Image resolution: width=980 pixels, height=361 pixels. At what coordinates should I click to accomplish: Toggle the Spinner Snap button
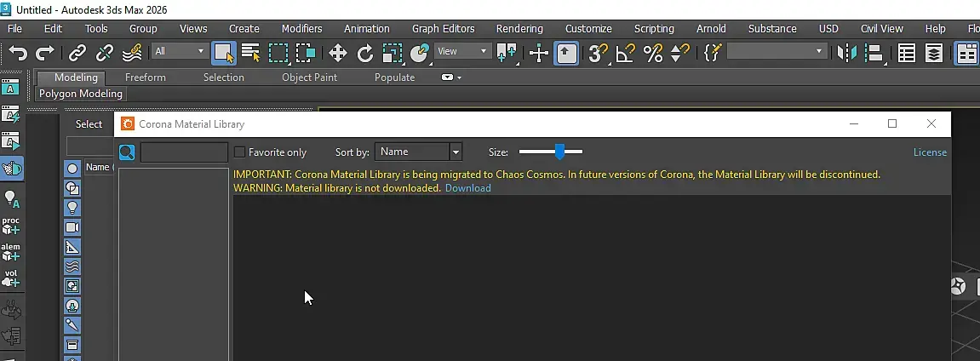point(679,53)
